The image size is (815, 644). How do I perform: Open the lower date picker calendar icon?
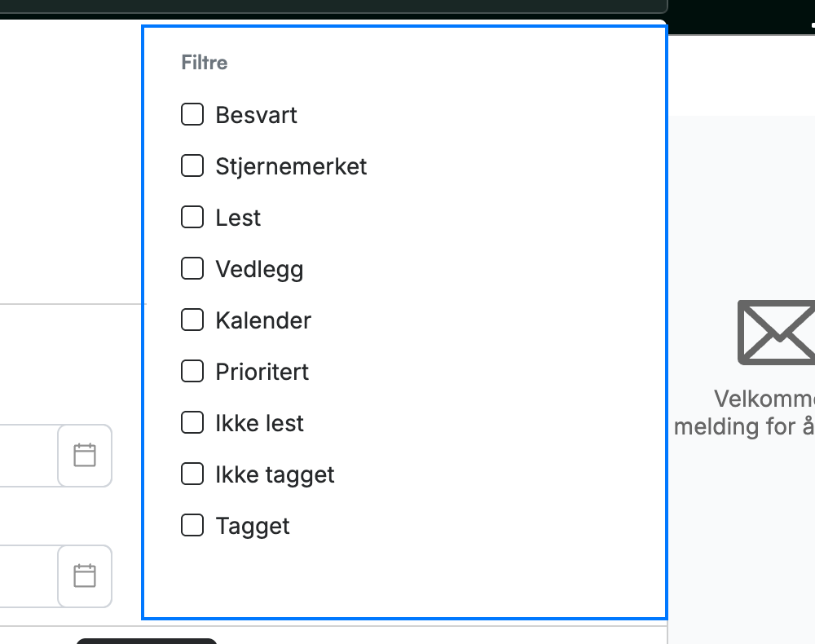(x=85, y=576)
